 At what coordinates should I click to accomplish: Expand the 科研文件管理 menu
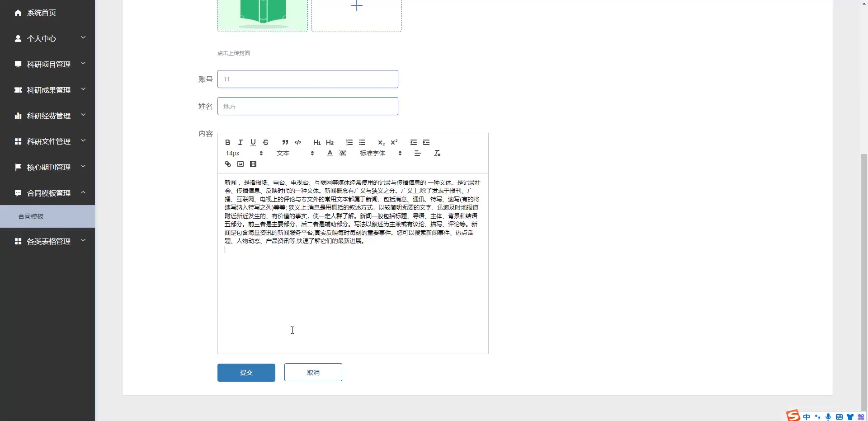(x=47, y=141)
